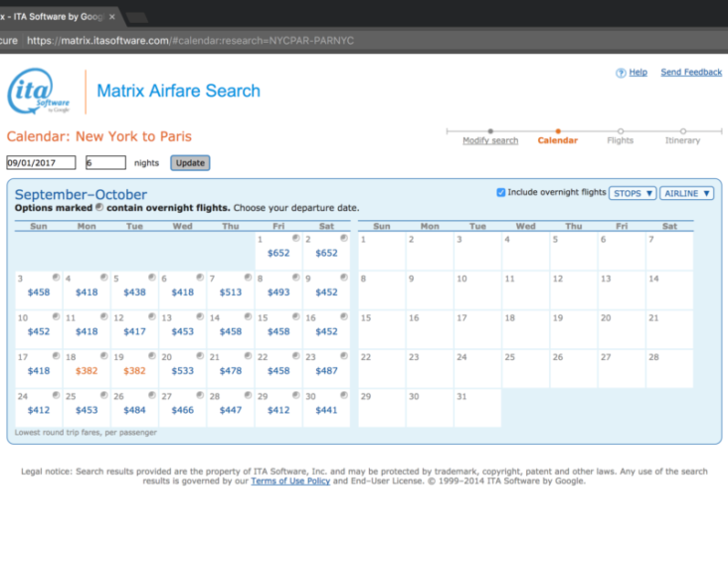Open the Send Feedback link
The width and height of the screenshot is (728, 582).
point(691,73)
